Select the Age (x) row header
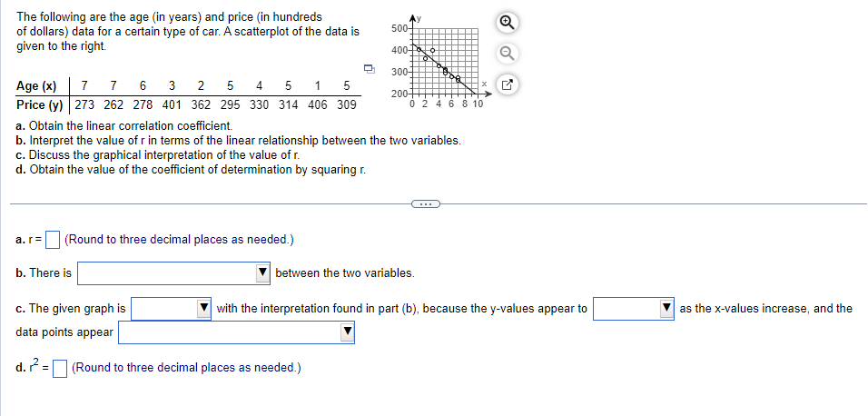Viewport: 868px width, 416px height. (x=36, y=86)
